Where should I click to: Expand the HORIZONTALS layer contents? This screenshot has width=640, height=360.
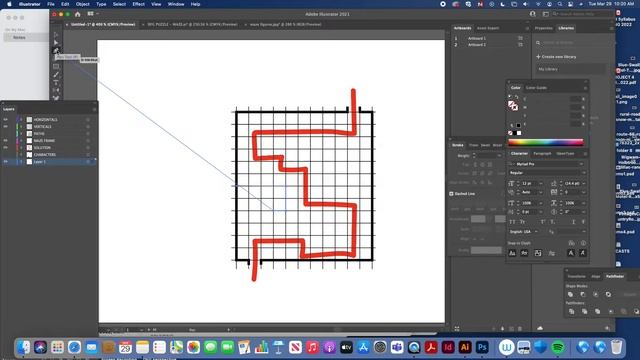(21, 120)
